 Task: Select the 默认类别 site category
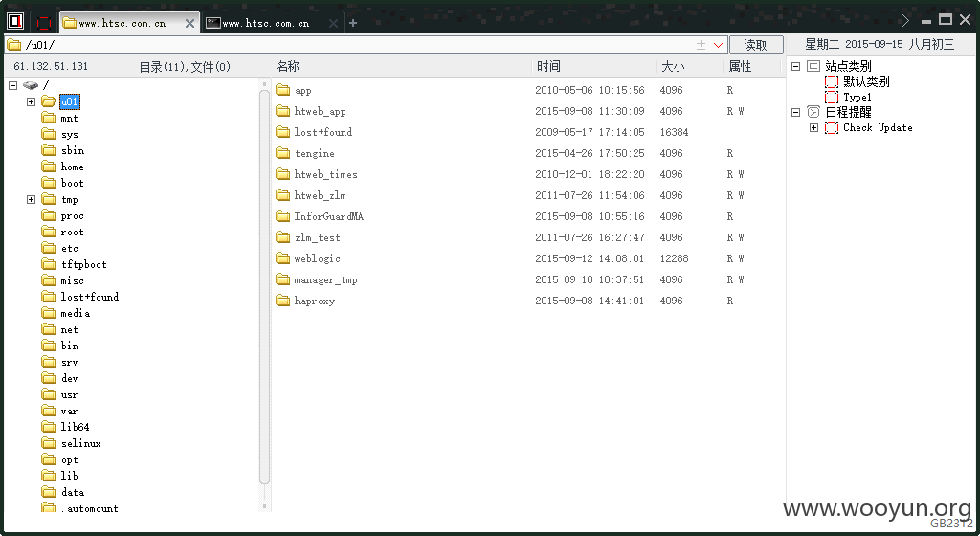(866, 82)
